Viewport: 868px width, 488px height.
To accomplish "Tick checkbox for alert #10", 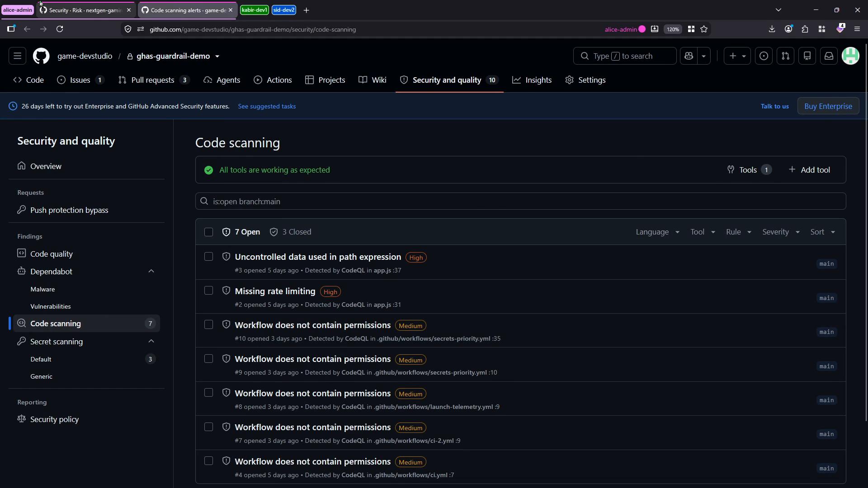I will click(x=208, y=325).
